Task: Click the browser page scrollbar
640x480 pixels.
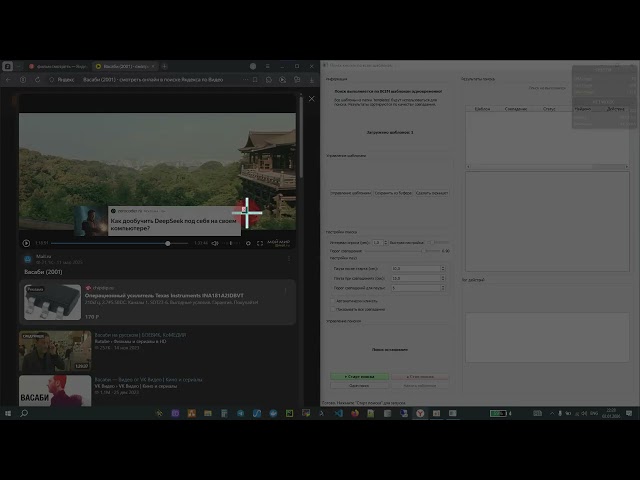Action: tap(301, 137)
